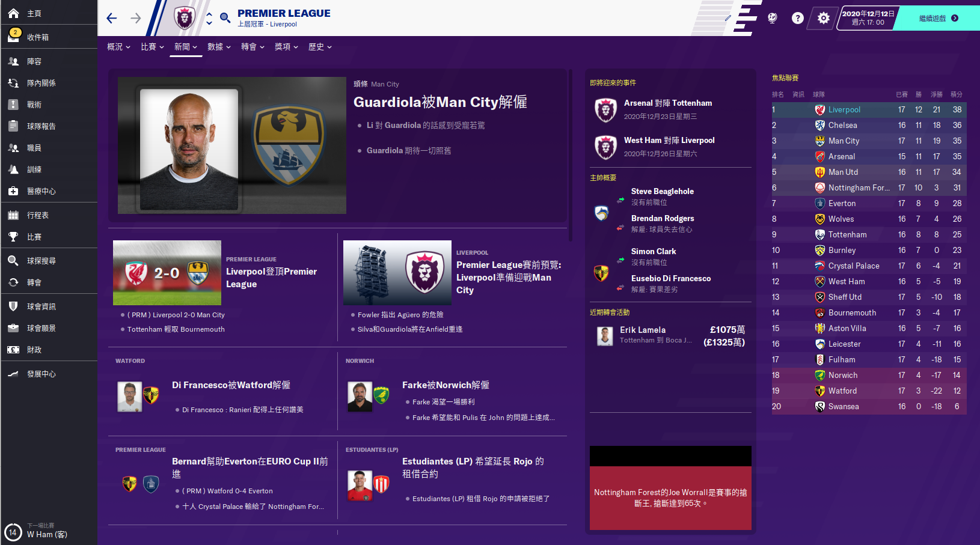The image size is (980, 545).
Task: Open the 戰術 tactics icon
Action: [x=13, y=105]
